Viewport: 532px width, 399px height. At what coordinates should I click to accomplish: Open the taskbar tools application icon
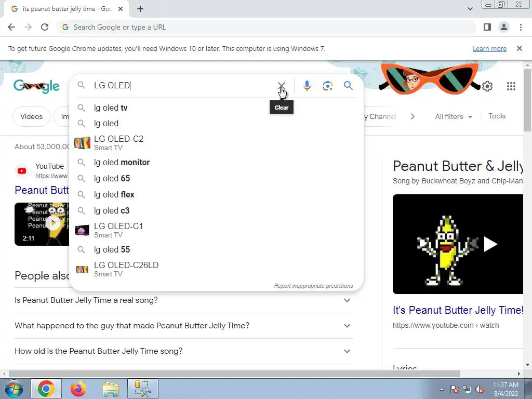(x=143, y=389)
